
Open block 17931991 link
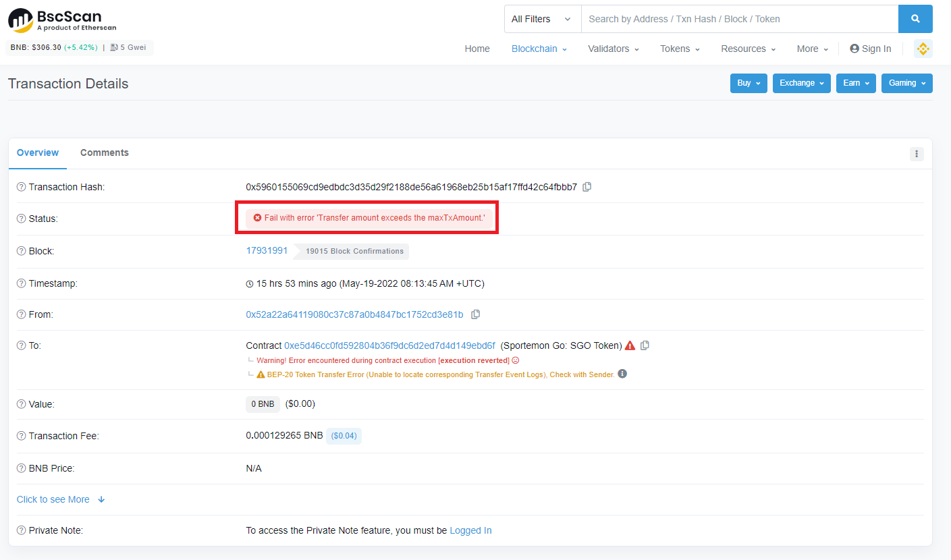pos(267,250)
